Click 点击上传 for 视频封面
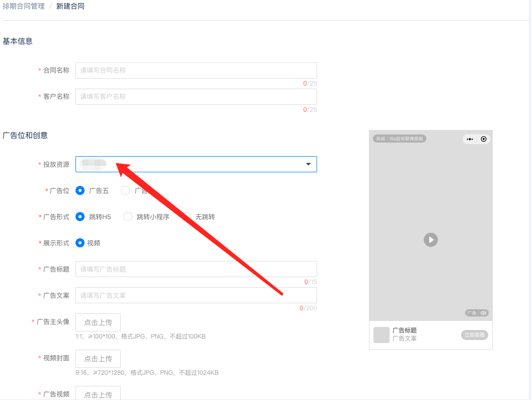Screen dimensions: 532x400 coord(98,359)
